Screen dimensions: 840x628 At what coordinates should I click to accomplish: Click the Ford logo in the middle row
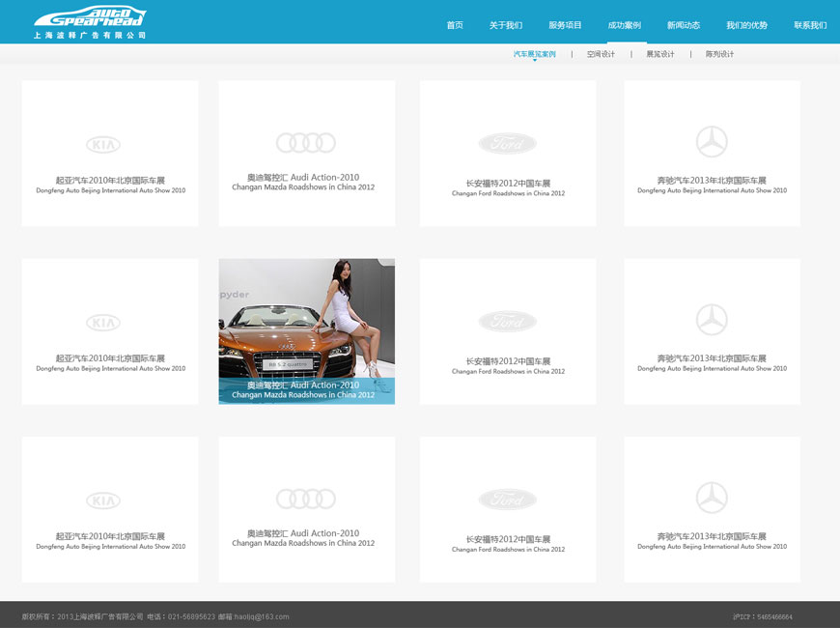coord(507,322)
